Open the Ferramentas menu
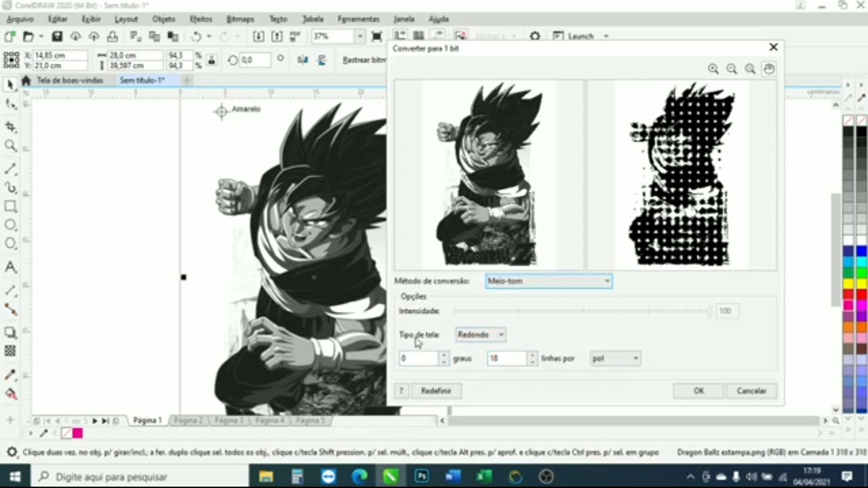 [x=358, y=19]
